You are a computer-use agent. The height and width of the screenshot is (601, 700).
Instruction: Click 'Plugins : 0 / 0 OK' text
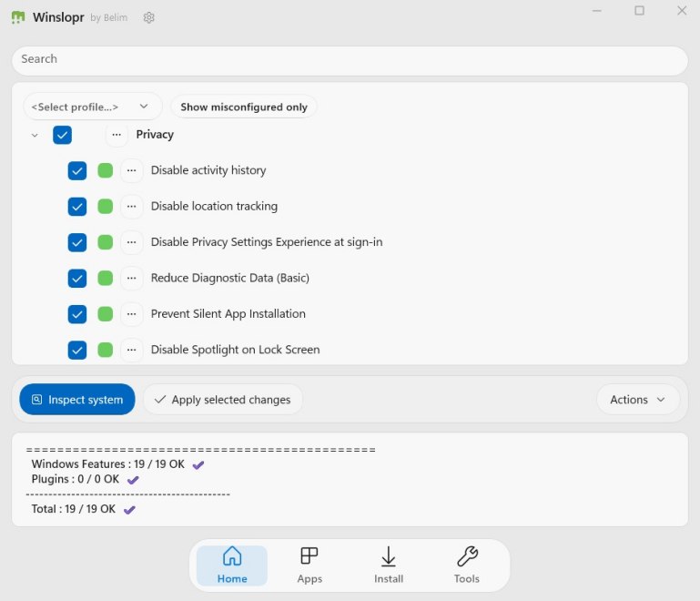point(75,479)
